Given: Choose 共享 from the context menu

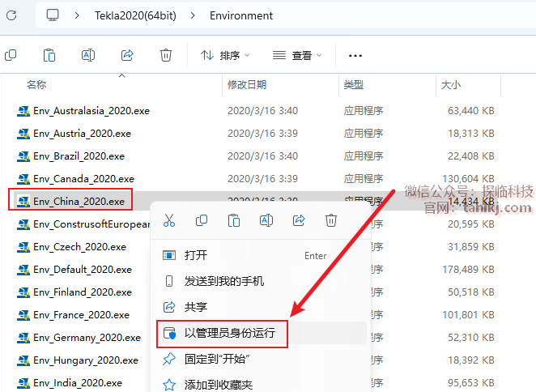Looking at the screenshot, I should point(261,307).
